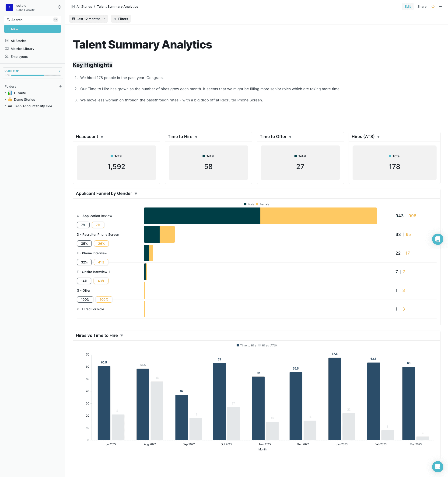Image resolution: width=448 pixels, height=477 pixels.
Task: Open the Hires (ATS) card filter icon
Action: pos(378,137)
